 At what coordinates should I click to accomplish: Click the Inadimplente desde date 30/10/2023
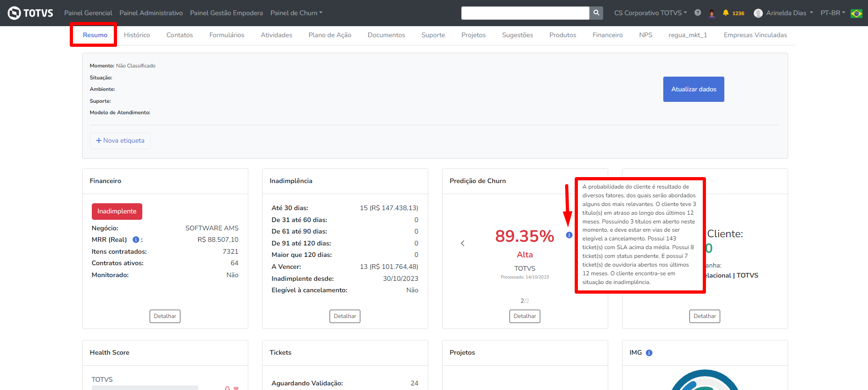401,279
